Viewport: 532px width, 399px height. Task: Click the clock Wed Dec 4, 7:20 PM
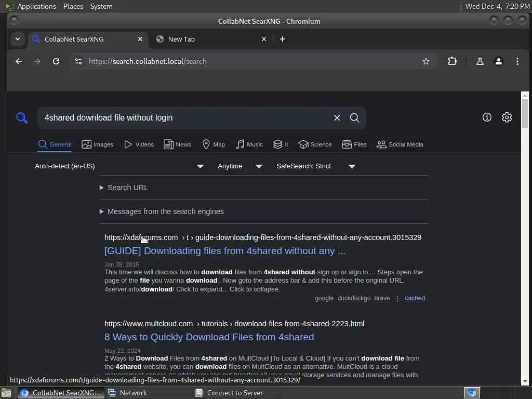(x=497, y=6)
